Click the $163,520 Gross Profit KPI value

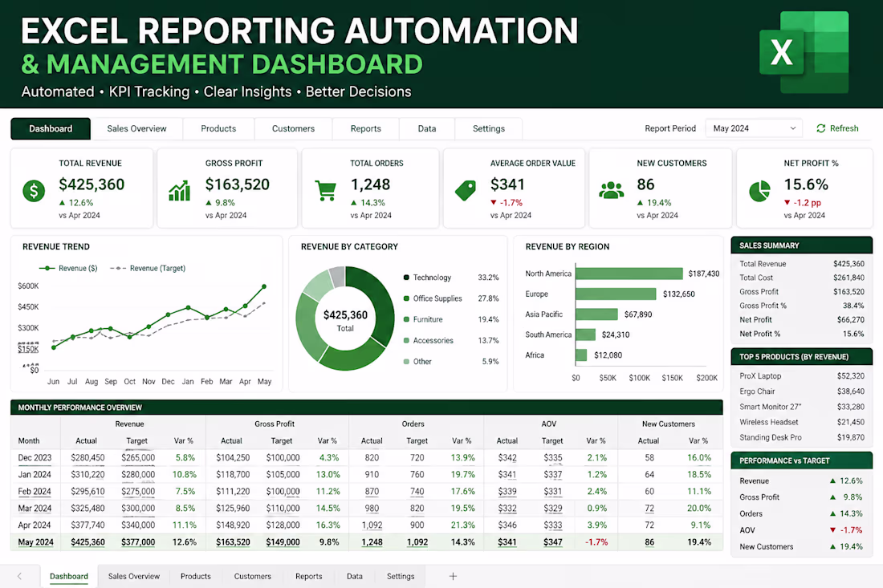(238, 184)
